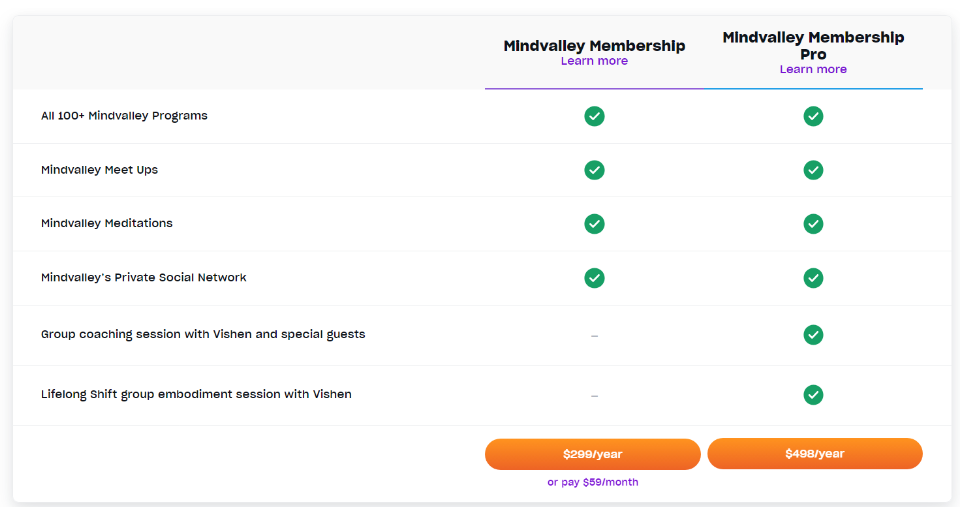Click Pro checkmark for Mindvalley Meet Ups
964x516 pixels.
[x=813, y=170]
